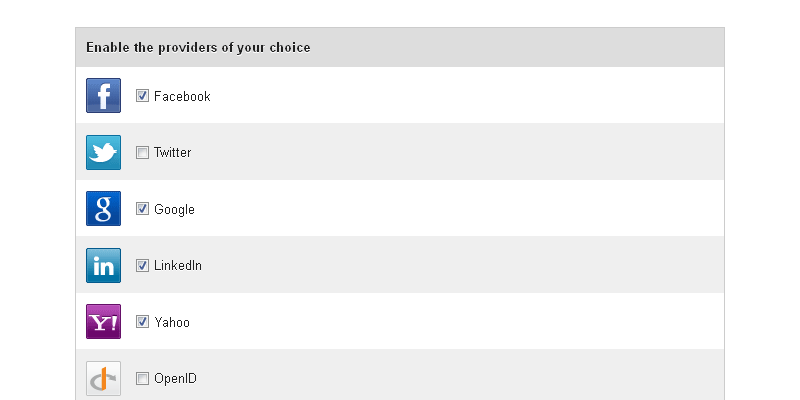Untick the LinkedIn checkbox
Screen dimensions: 800x400
click(x=142, y=266)
